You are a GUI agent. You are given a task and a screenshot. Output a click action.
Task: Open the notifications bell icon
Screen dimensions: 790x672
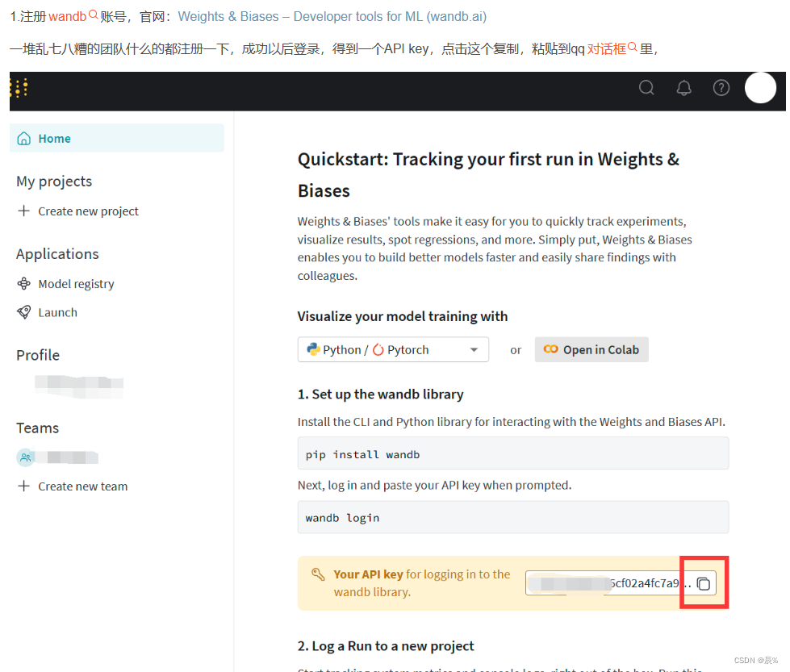pos(683,88)
